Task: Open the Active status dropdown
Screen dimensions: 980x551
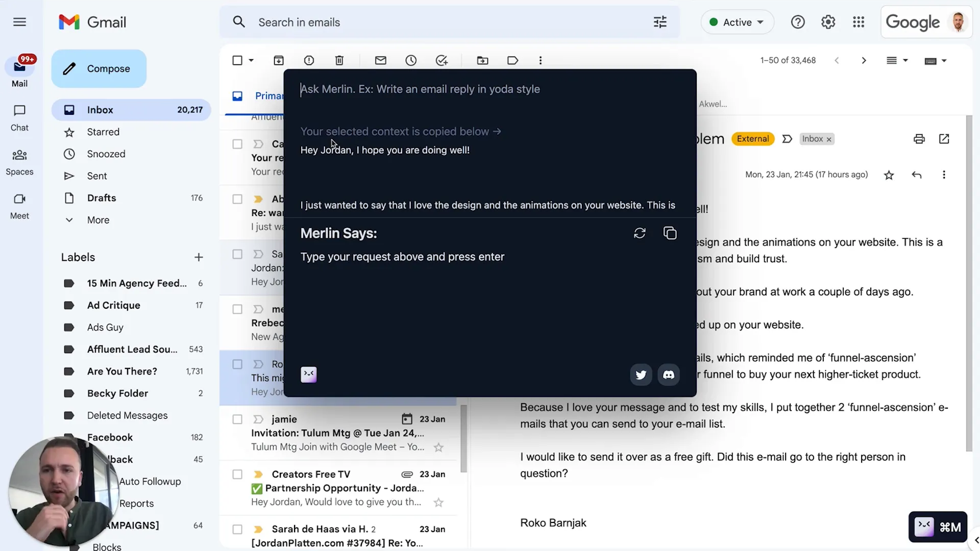Action: [738, 22]
